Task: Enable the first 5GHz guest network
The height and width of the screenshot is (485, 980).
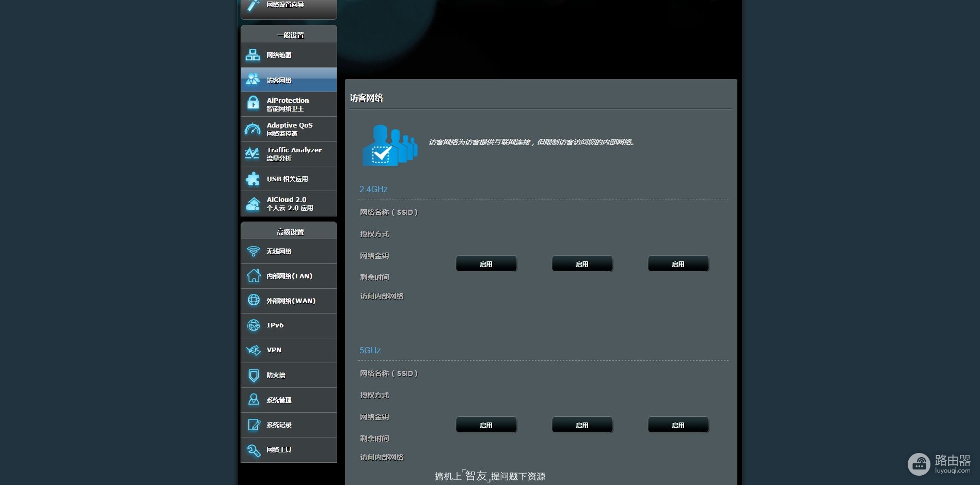Action: click(x=486, y=425)
